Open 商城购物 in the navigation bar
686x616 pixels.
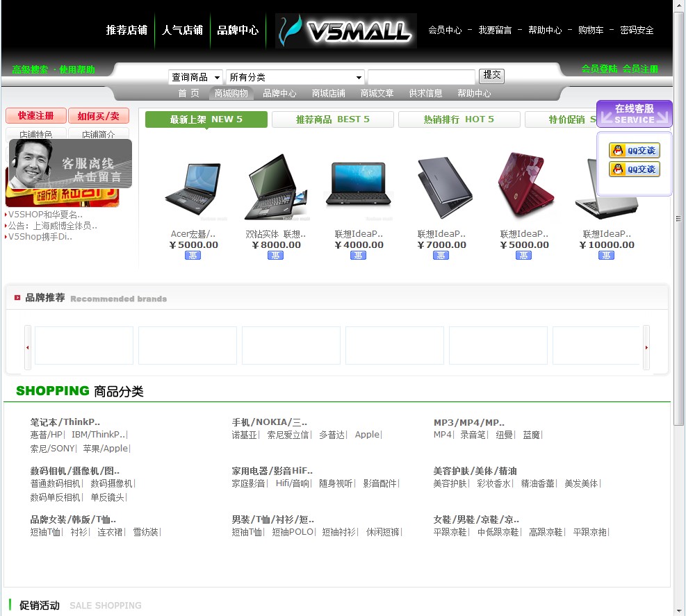[231, 93]
